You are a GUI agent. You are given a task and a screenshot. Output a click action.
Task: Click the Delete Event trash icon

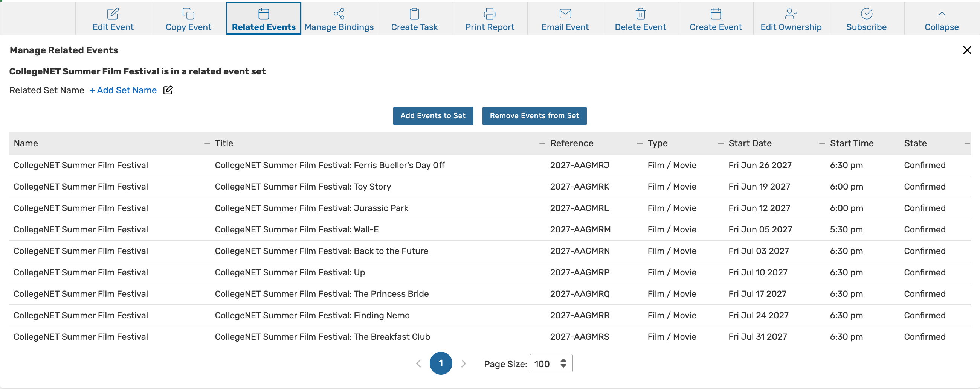[641, 14]
